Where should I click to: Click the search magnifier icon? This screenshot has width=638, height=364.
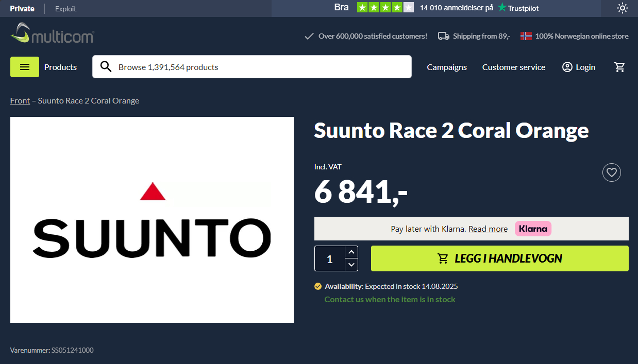click(106, 66)
